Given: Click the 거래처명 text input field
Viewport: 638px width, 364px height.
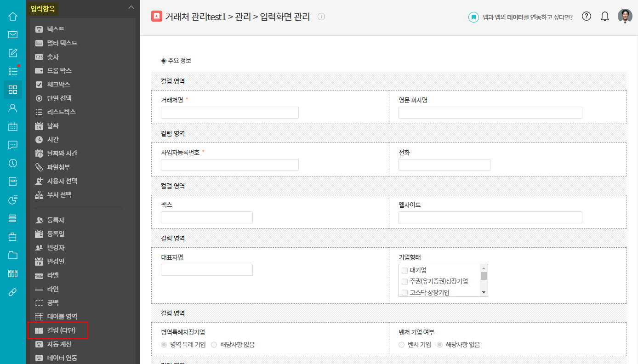Looking at the screenshot, I should click(229, 113).
